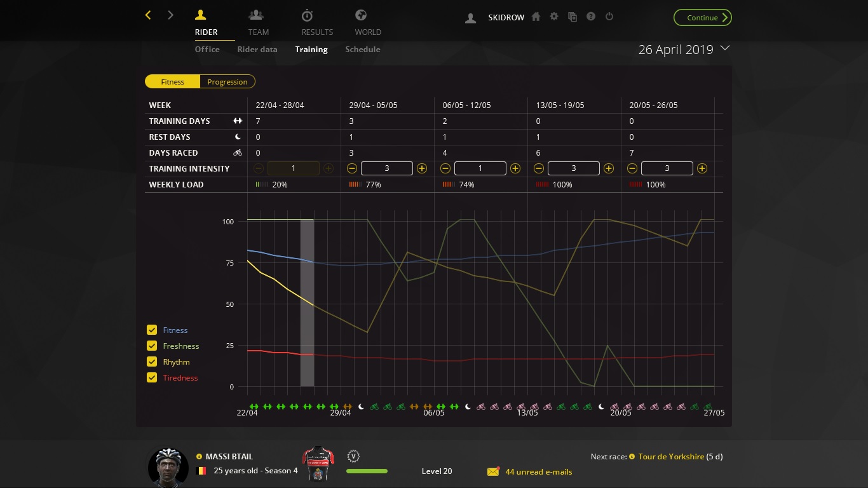Disable the Tiredness checkbox
The image size is (868, 493).
pyautogui.click(x=152, y=377)
